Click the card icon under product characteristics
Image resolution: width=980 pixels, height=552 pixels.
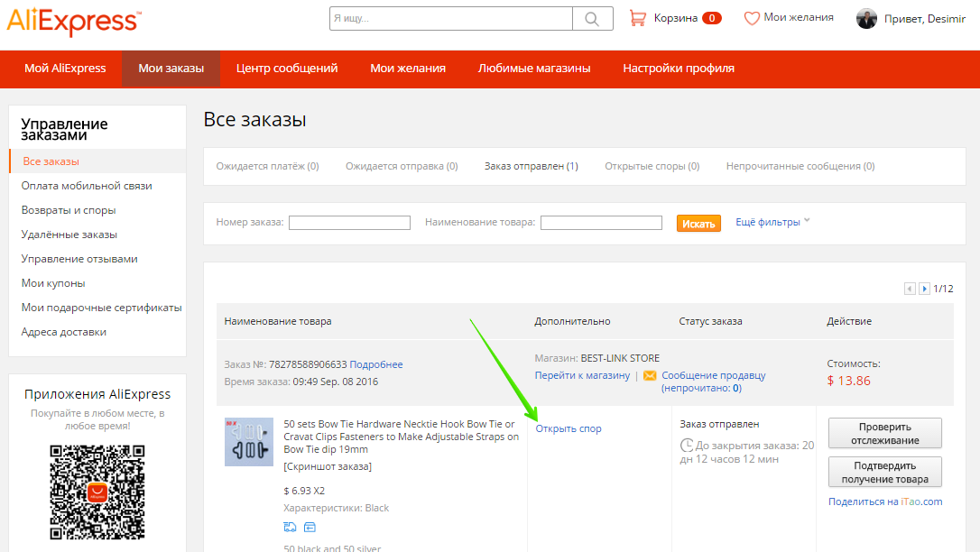coord(310,527)
